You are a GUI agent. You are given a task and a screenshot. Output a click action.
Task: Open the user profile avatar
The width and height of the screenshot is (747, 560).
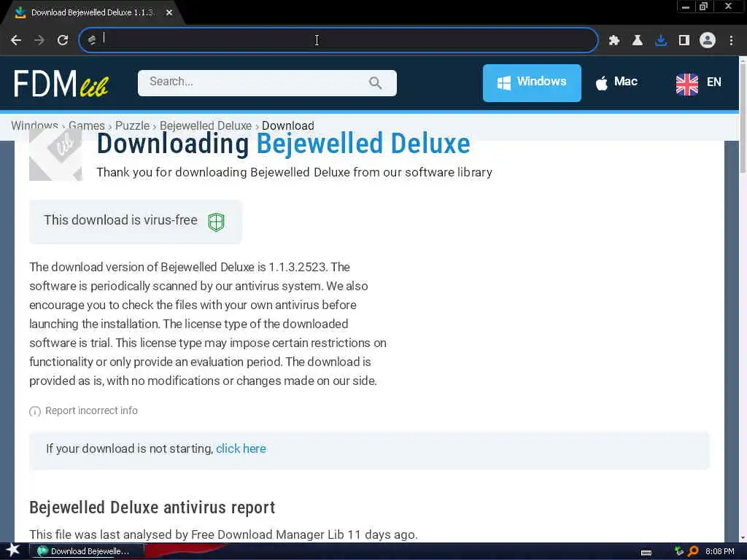(708, 40)
